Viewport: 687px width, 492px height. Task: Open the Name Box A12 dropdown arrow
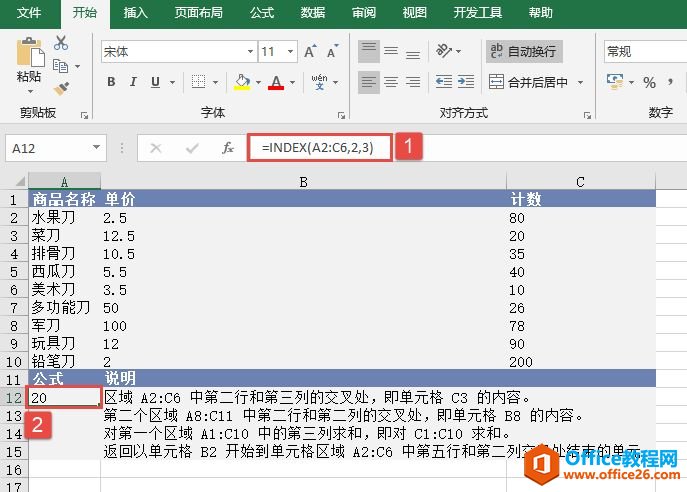pyautogui.click(x=96, y=148)
